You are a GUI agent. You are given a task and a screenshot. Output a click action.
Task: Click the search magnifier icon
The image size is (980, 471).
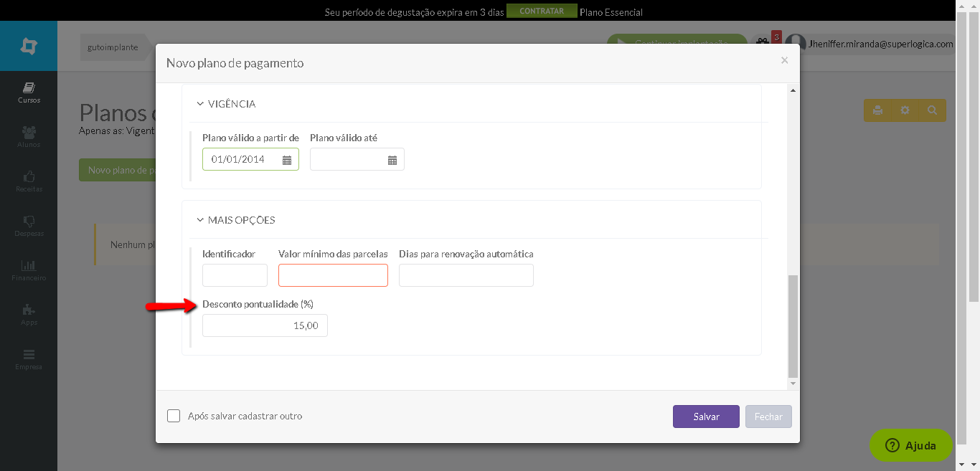[x=932, y=110]
